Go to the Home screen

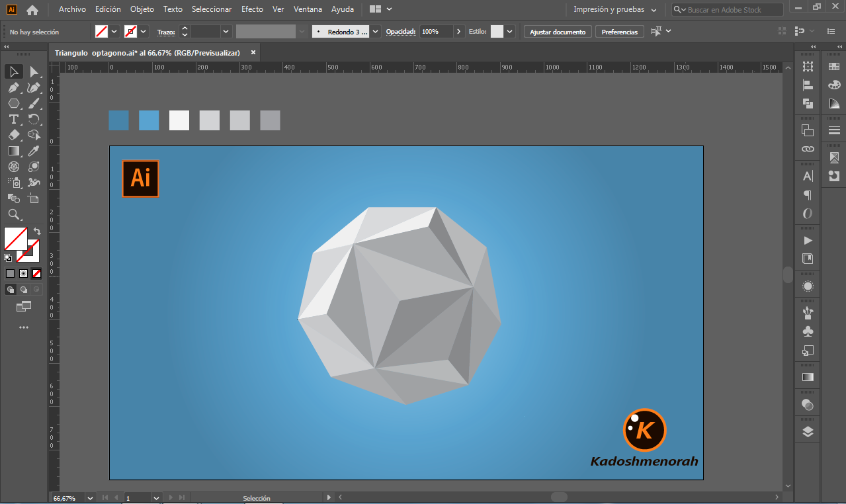pyautogui.click(x=32, y=10)
